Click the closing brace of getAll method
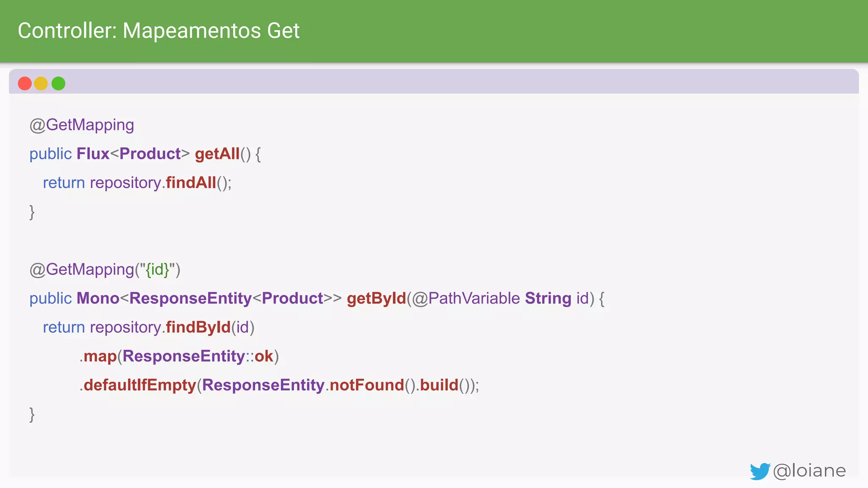Viewport: 868px width, 488px height. [x=32, y=212]
